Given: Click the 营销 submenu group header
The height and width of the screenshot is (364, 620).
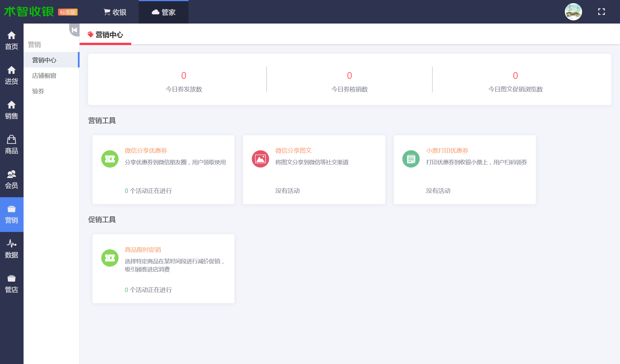Looking at the screenshot, I should (34, 44).
